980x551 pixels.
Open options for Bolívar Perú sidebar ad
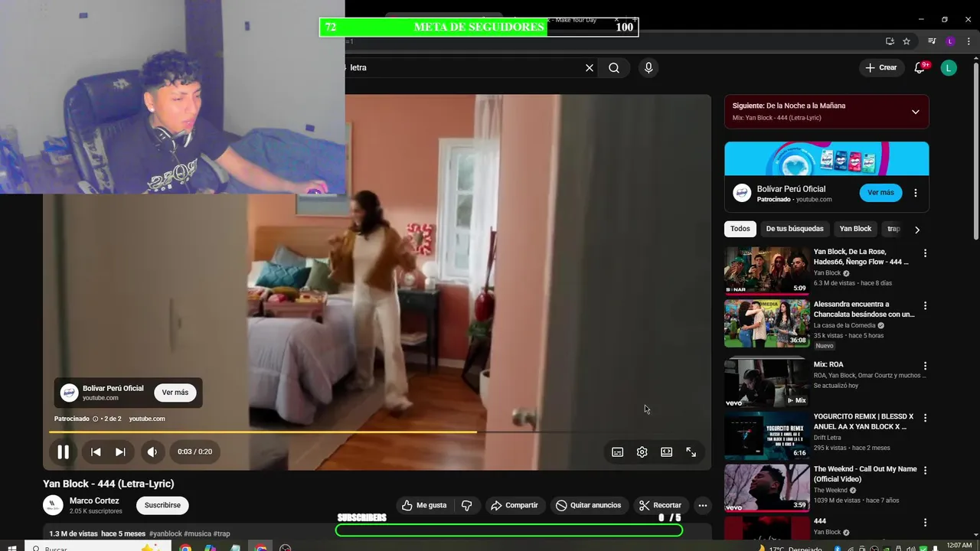(916, 193)
